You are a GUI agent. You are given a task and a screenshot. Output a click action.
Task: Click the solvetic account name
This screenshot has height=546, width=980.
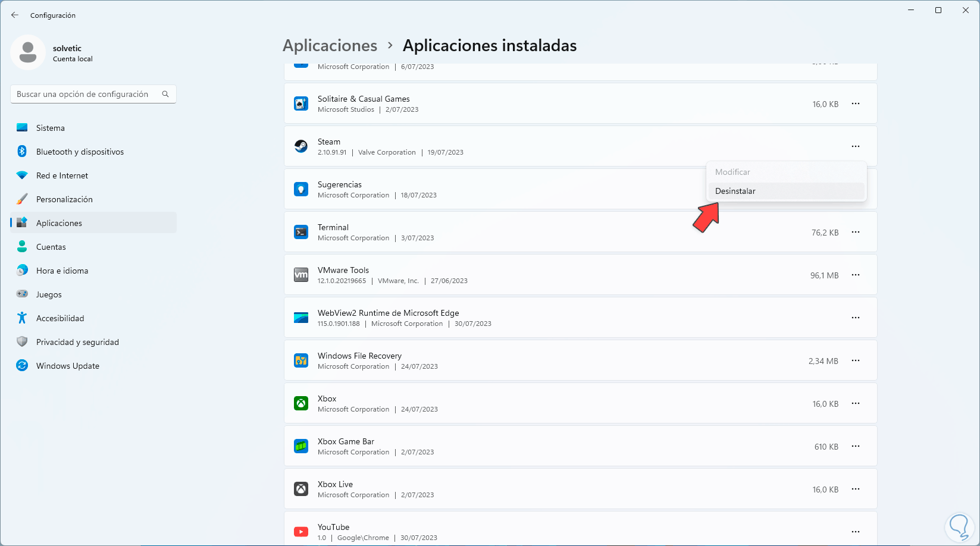67,48
